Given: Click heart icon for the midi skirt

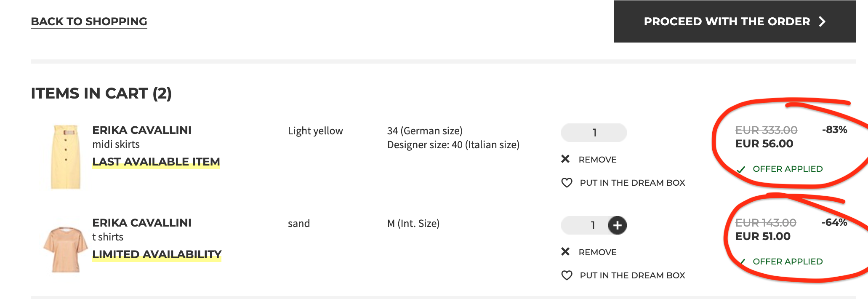Looking at the screenshot, I should coord(567,183).
